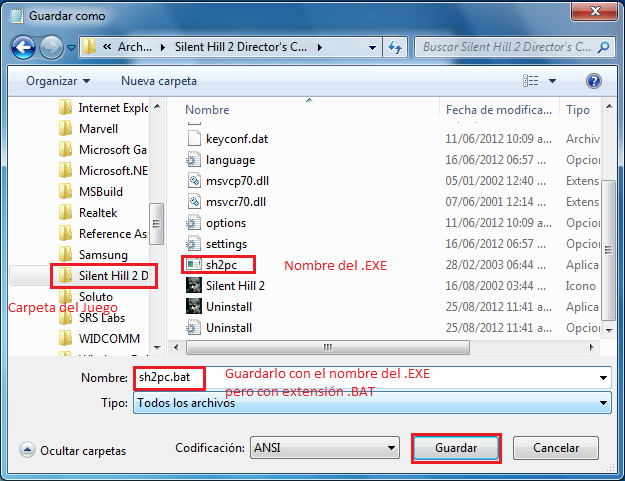Open the Nombre filename dropdown arrow
This screenshot has width=625, height=481.
(603, 377)
